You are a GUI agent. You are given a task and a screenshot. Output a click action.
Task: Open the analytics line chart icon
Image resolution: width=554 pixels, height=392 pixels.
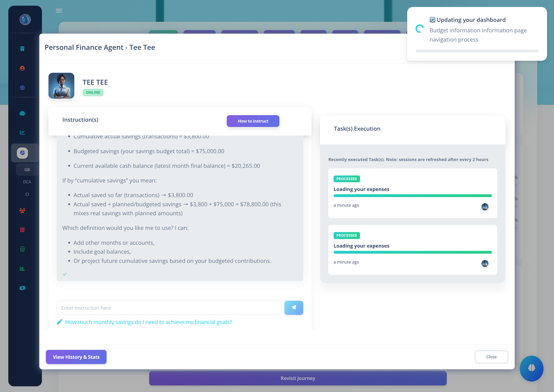(22, 132)
